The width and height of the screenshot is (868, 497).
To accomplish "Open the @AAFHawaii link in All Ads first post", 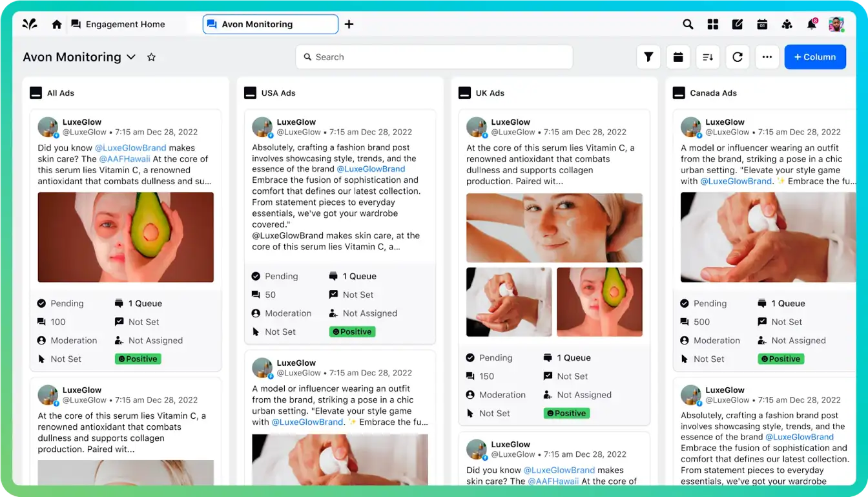I will pos(125,159).
